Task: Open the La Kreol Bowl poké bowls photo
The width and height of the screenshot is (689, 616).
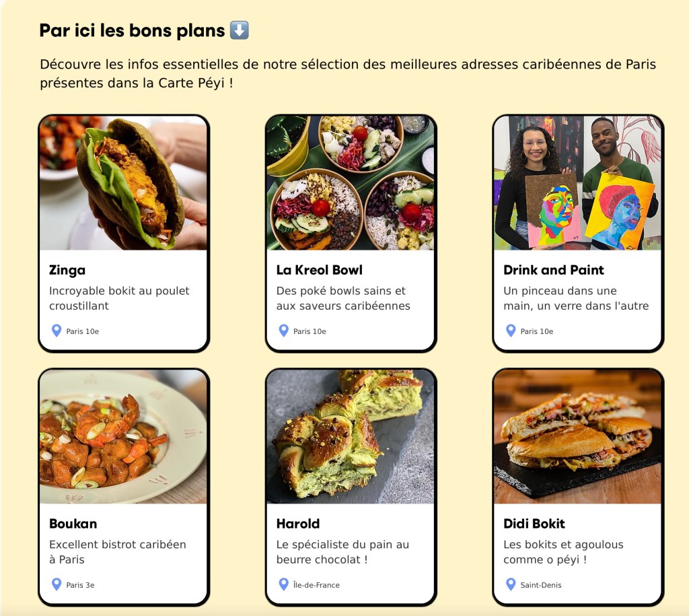Action: [351, 183]
